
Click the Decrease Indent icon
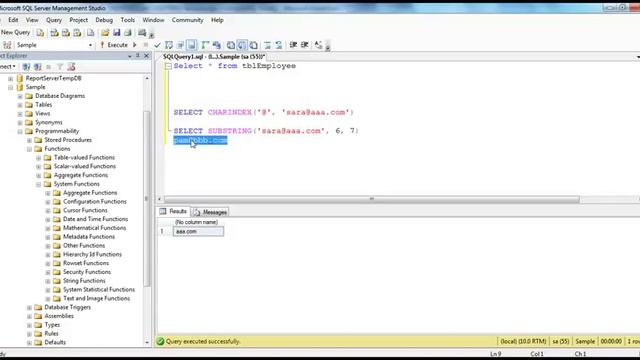pos(293,45)
